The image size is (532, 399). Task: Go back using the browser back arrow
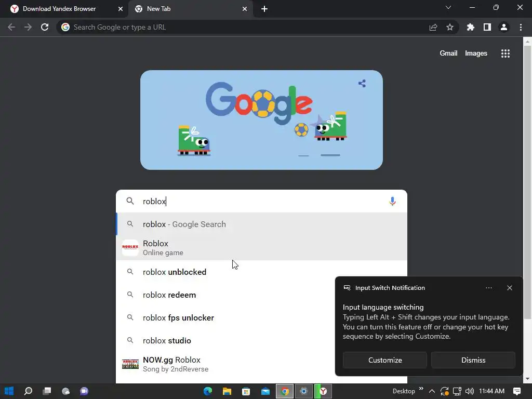pos(11,27)
